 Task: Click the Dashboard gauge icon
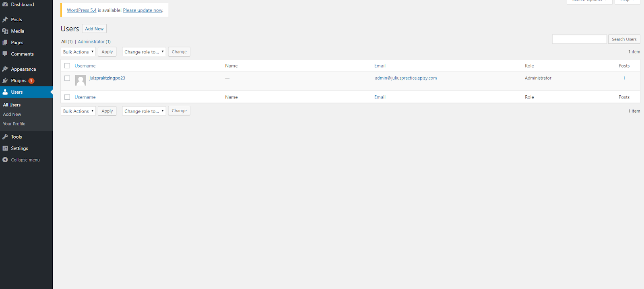[x=5, y=4]
